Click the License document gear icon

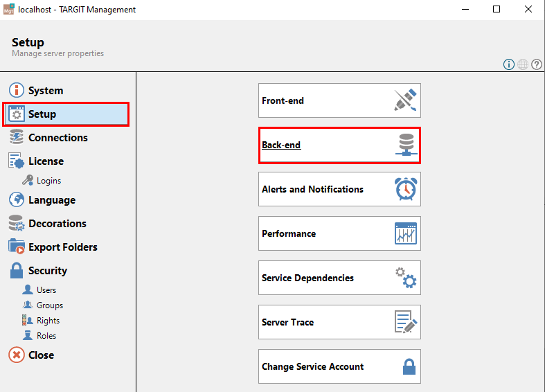(x=17, y=161)
